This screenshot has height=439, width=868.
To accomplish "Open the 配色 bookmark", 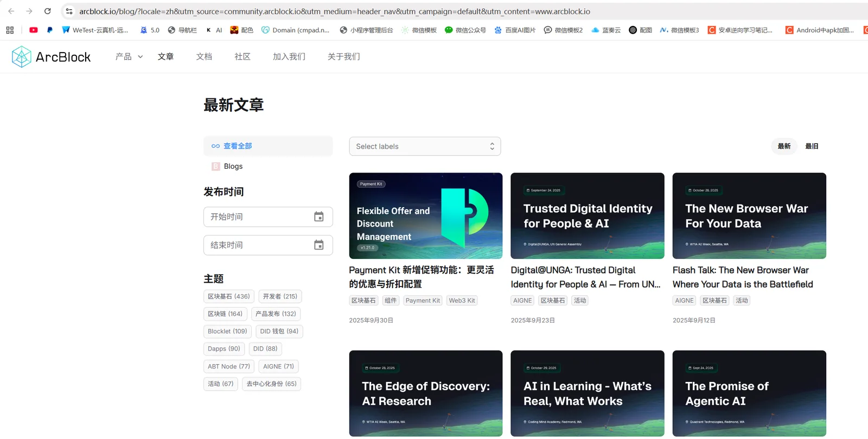I will point(242,30).
